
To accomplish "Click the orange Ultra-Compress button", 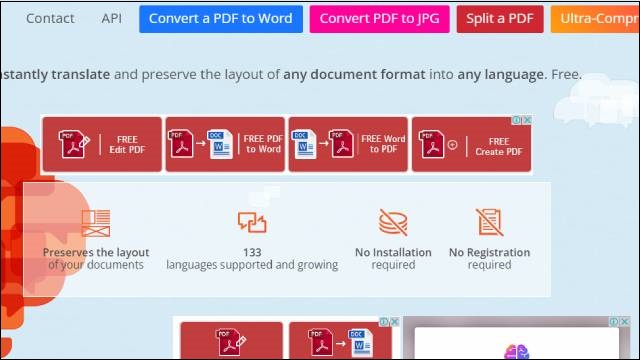I will [x=595, y=19].
